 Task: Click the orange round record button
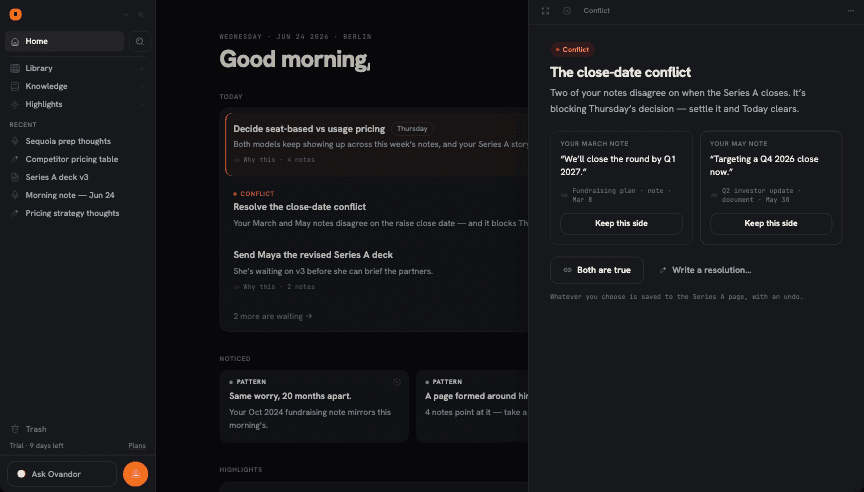pyautogui.click(x=136, y=474)
